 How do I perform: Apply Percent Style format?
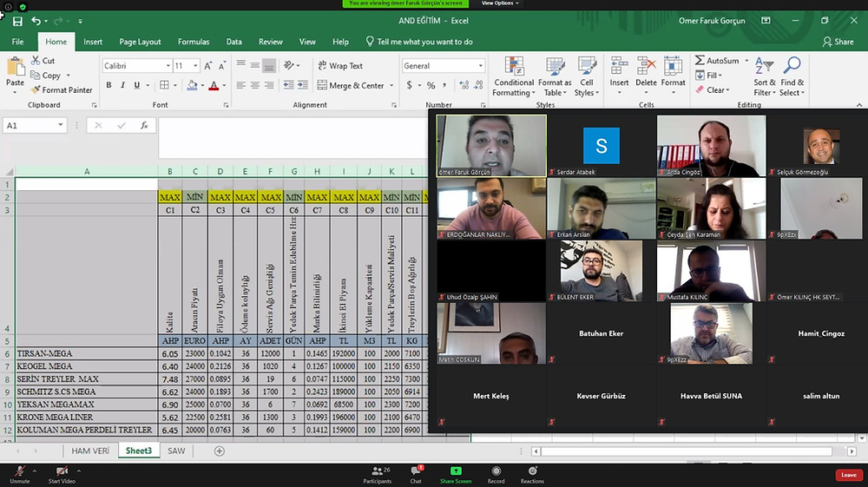(431, 85)
